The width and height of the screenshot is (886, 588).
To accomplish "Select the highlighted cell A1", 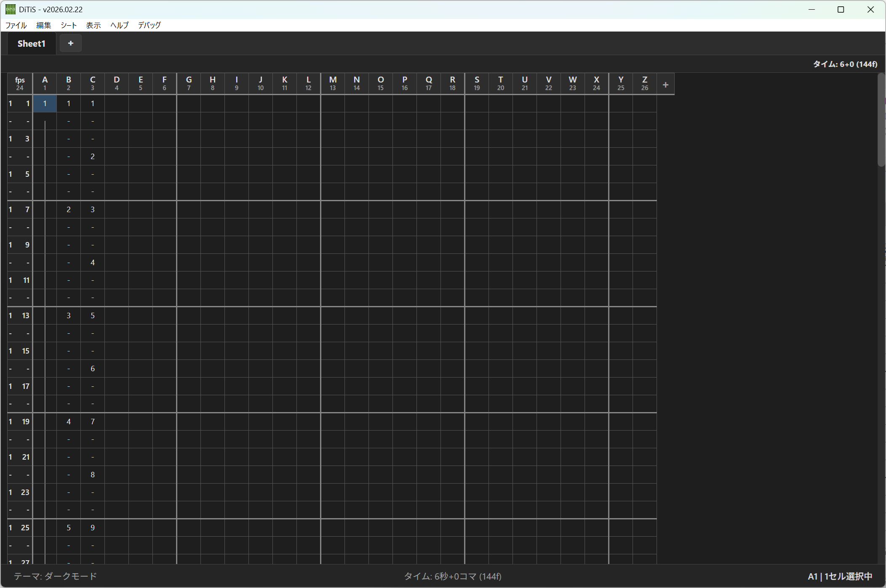I will 45,104.
